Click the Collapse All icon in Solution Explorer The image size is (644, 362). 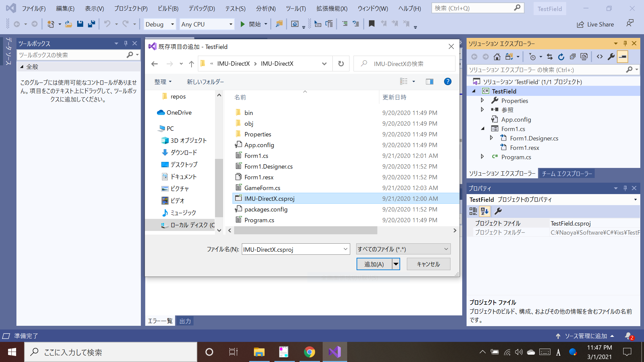573,57
